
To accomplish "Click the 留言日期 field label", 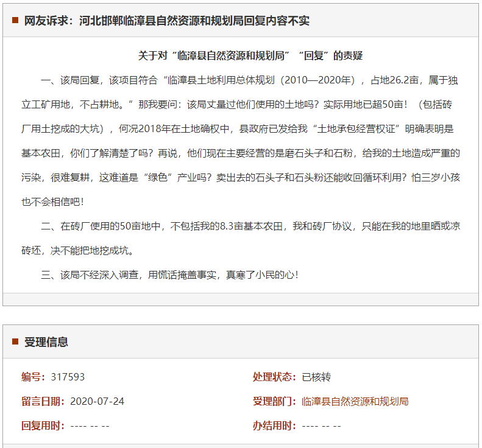I will pos(43,402).
